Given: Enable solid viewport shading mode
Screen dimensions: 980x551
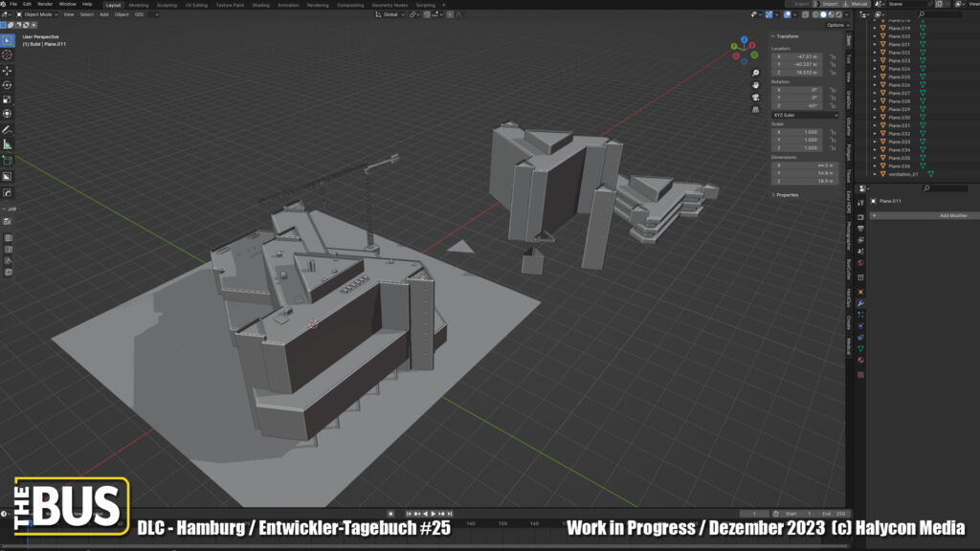Looking at the screenshot, I should (822, 14).
